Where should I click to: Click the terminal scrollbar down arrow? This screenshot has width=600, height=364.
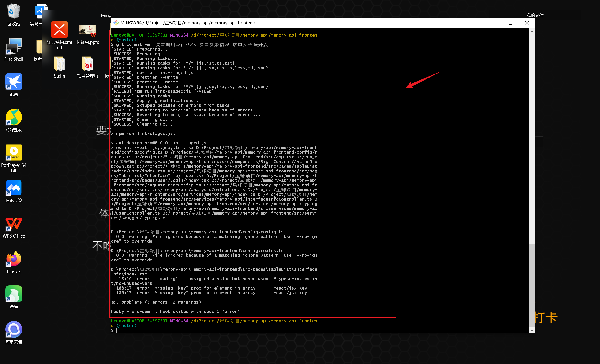tap(532, 330)
